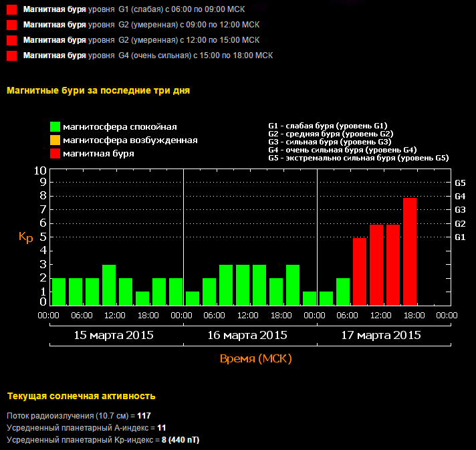Select the orange 'магнитосфера возбужденная' legend swatch
The width and height of the screenshot is (476, 450).
coord(55,140)
